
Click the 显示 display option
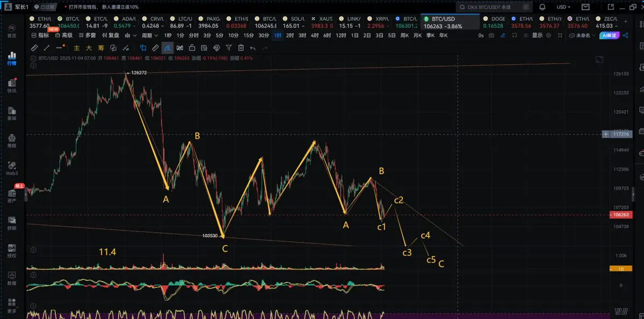537,35
